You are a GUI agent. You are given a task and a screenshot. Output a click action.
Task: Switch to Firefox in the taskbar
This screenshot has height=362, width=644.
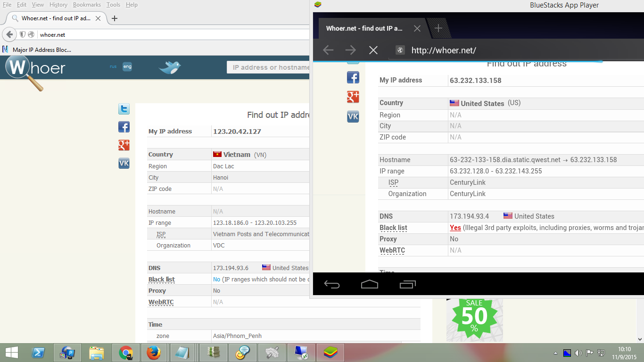coord(154,353)
